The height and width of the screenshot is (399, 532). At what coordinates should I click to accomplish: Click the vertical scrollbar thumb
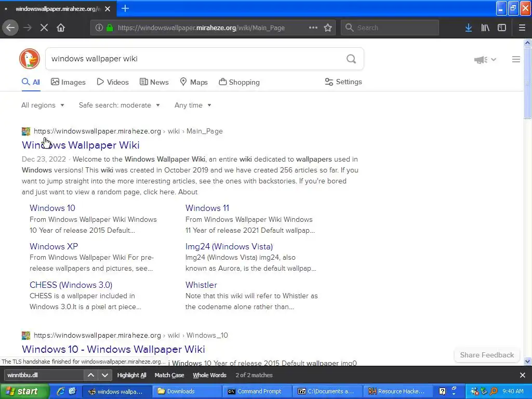click(x=527, y=83)
